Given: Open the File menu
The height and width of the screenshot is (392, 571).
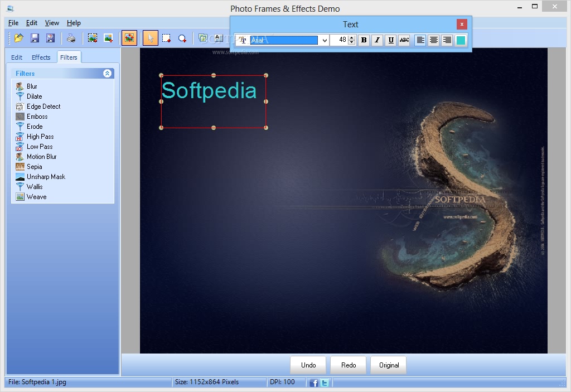Looking at the screenshot, I should pyautogui.click(x=13, y=23).
